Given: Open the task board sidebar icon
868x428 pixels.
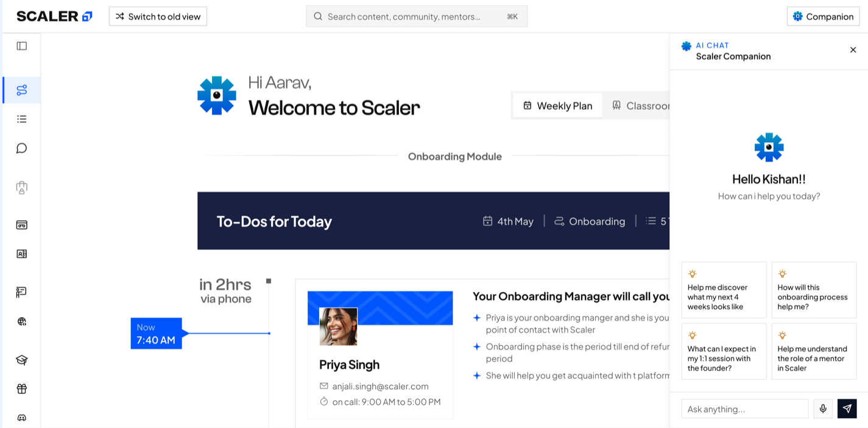Looking at the screenshot, I should 22,292.
